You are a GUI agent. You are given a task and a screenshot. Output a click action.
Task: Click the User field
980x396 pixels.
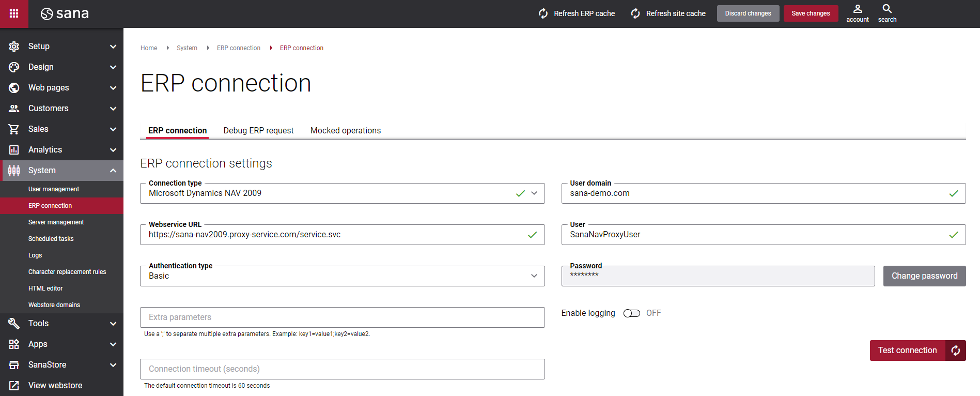click(x=764, y=235)
